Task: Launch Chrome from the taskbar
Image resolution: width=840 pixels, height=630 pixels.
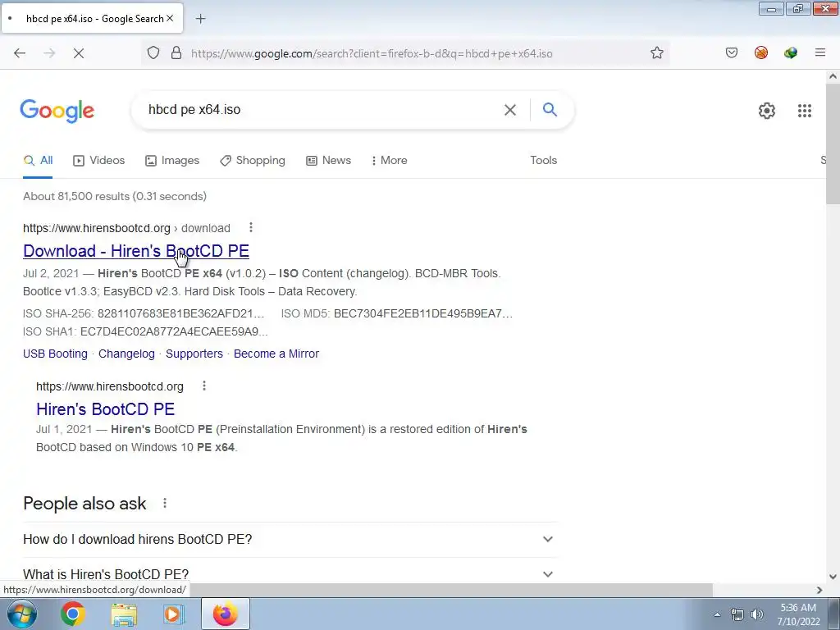Action: 72,614
